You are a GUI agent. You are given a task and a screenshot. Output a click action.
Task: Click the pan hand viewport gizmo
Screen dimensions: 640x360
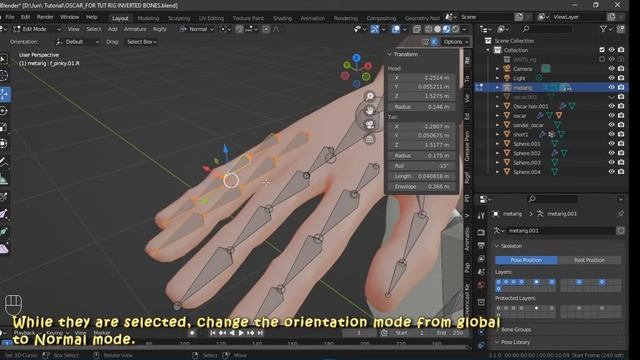pos(369,110)
